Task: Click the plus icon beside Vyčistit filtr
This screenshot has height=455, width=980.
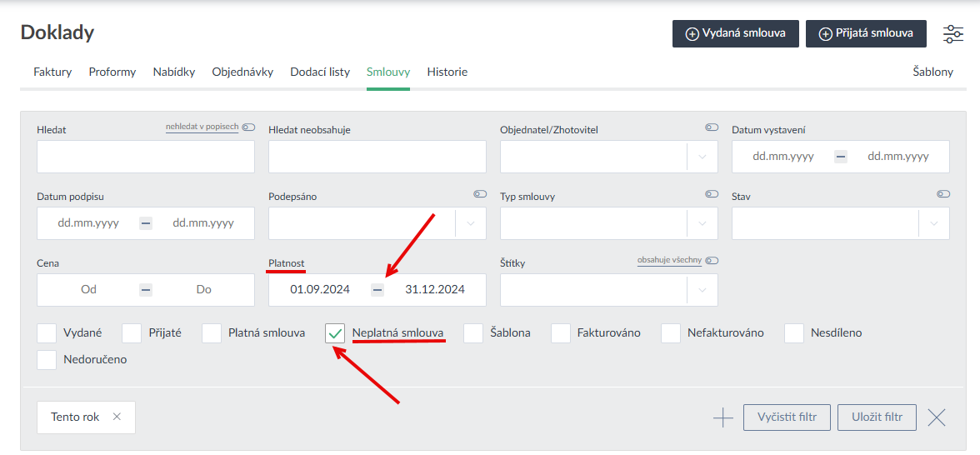Action: click(x=723, y=417)
